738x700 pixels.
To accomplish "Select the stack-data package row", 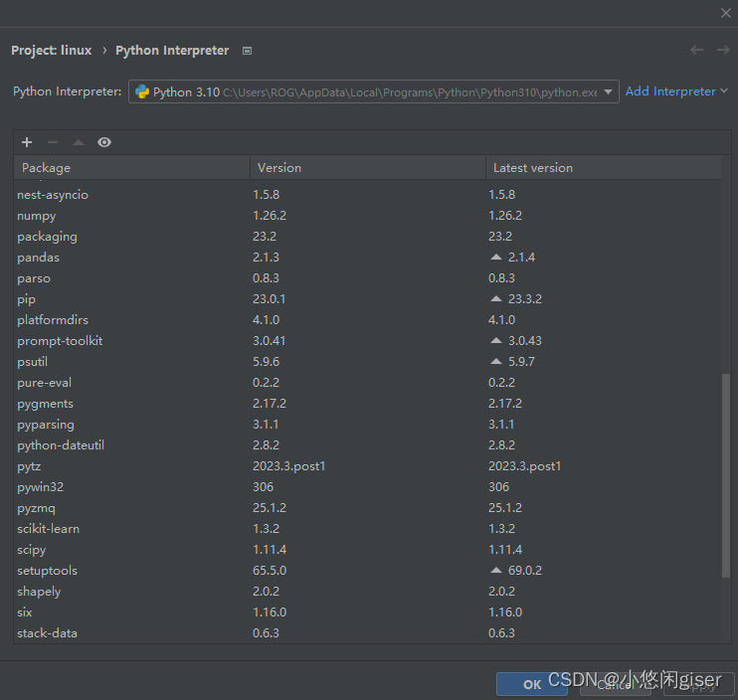I will tap(367, 633).
